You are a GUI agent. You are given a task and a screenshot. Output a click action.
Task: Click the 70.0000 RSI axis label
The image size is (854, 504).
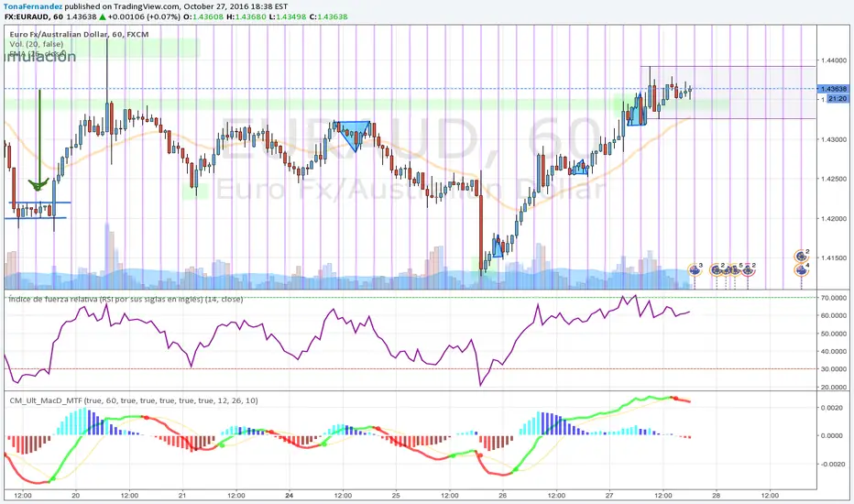[833, 298]
